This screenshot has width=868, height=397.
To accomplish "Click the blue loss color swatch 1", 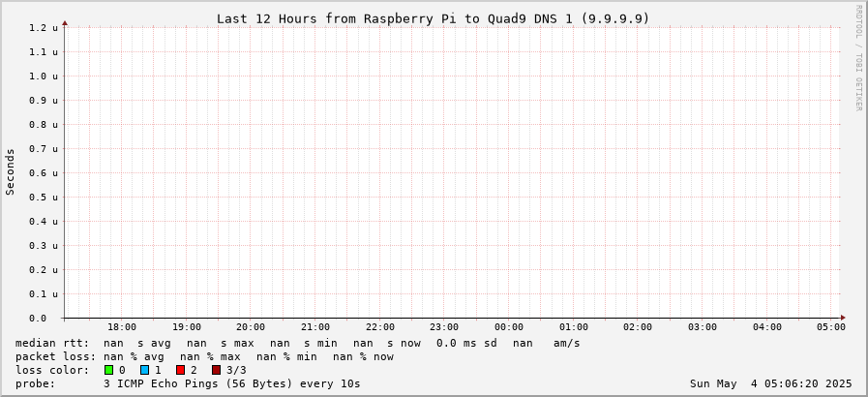I will click(144, 370).
